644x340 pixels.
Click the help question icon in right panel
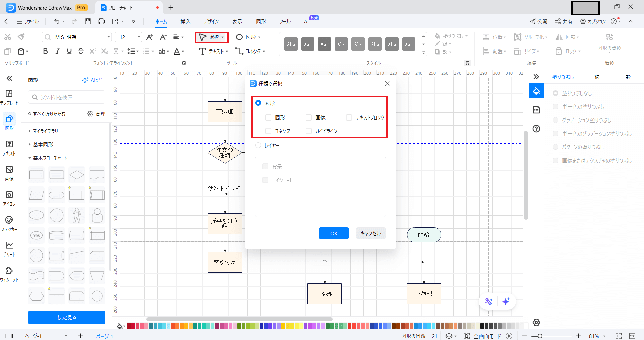point(536,129)
